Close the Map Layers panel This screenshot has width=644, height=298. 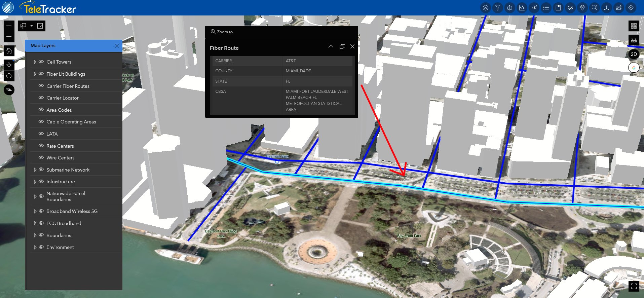(117, 46)
